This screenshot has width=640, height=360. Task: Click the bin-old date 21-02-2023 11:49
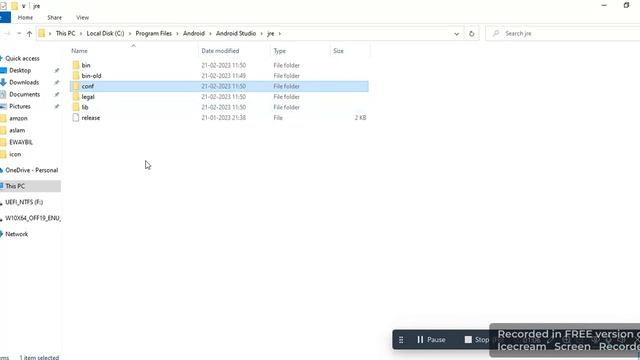pos(223,76)
